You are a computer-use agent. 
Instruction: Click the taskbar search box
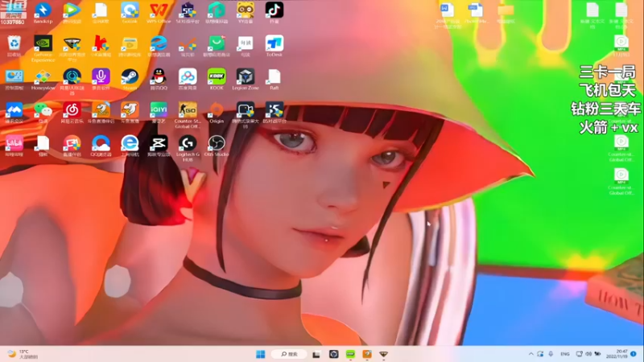pyautogui.click(x=289, y=354)
